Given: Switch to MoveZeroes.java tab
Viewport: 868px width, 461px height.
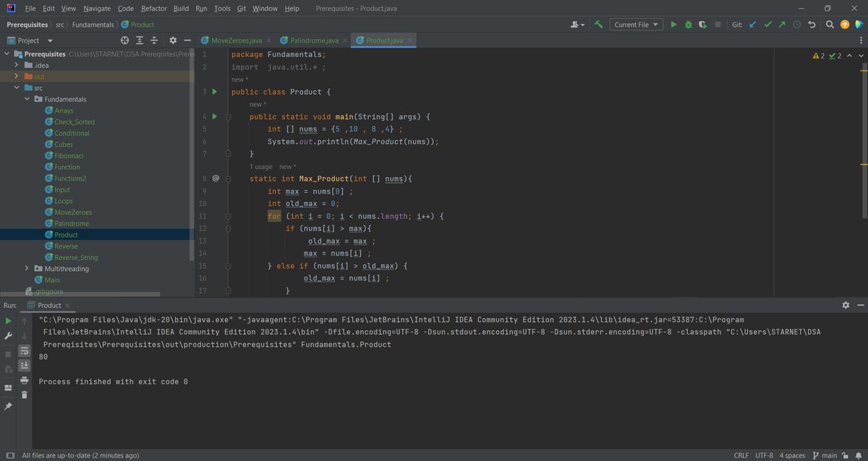Looking at the screenshot, I should (235, 40).
